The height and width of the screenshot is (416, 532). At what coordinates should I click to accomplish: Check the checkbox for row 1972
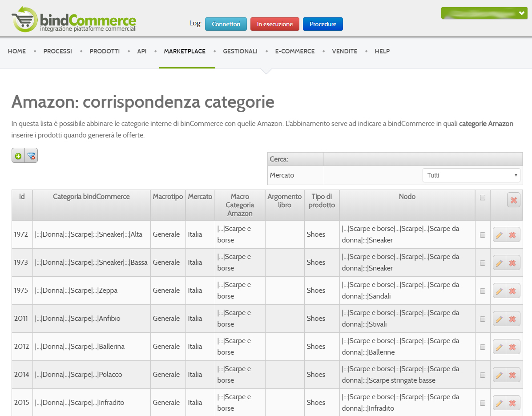(483, 235)
